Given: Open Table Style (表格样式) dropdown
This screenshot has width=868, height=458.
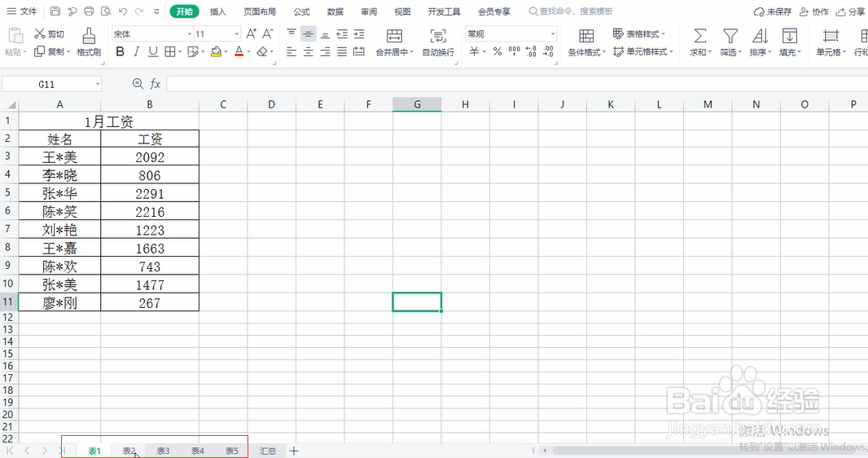Looking at the screenshot, I should click(x=639, y=33).
